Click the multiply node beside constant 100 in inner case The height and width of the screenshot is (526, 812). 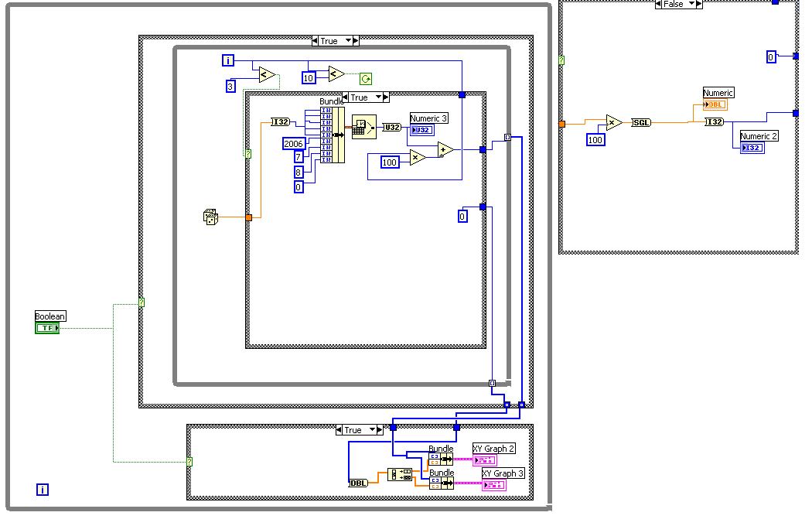pyautogui.click(x=417, y=158)
